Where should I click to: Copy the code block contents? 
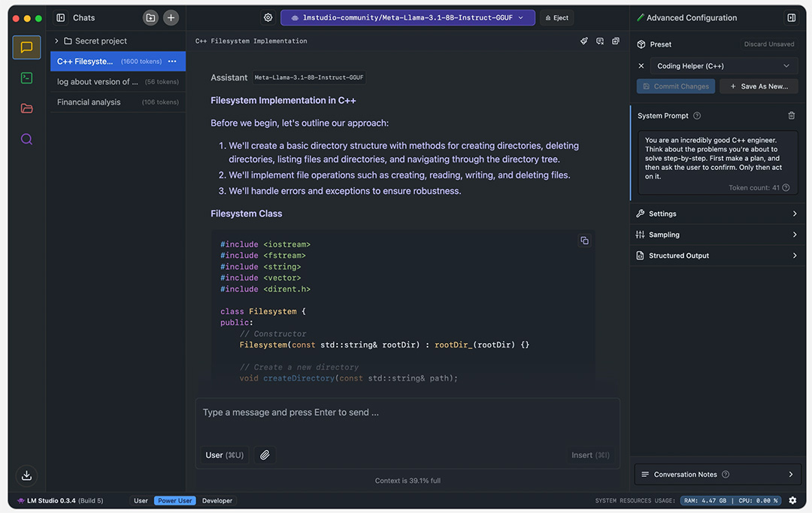[x=585, y=241]
